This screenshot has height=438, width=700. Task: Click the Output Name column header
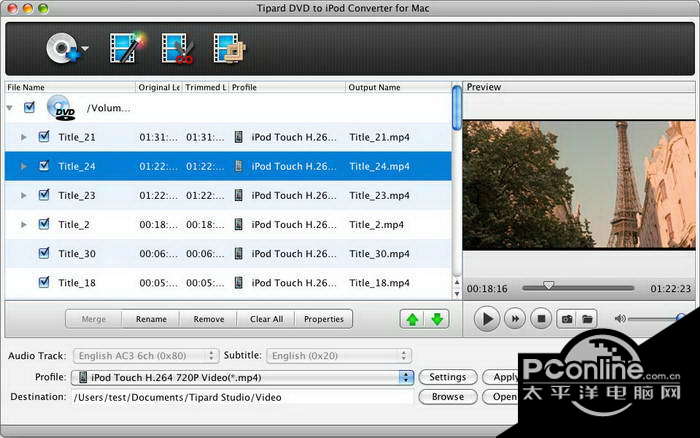pyautogui.click(x=399, y=87)
